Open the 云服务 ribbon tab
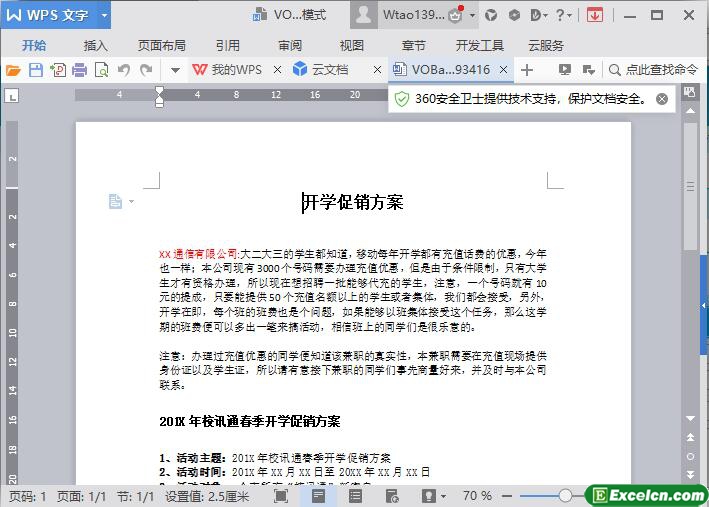The width and height of the screenshot is (709, 507). tap(546, 45)
